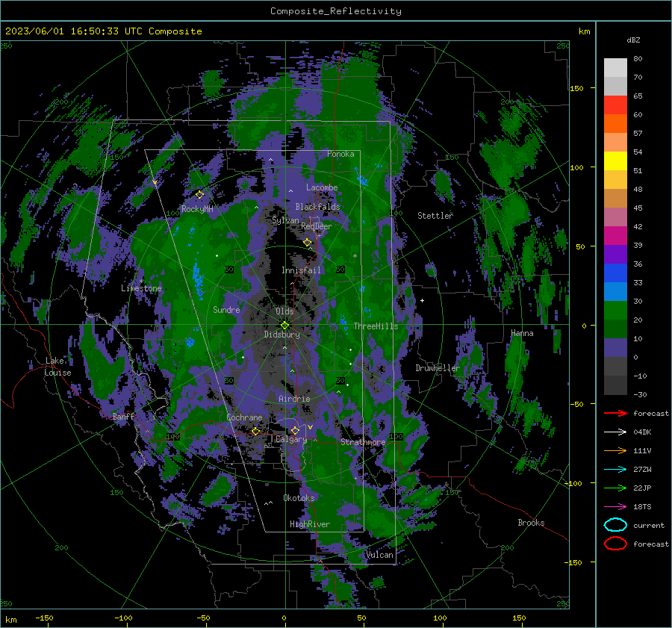Click the red forecast ellipse legend icon
This screenshot has width=672, height=628.
click(615, 544)
